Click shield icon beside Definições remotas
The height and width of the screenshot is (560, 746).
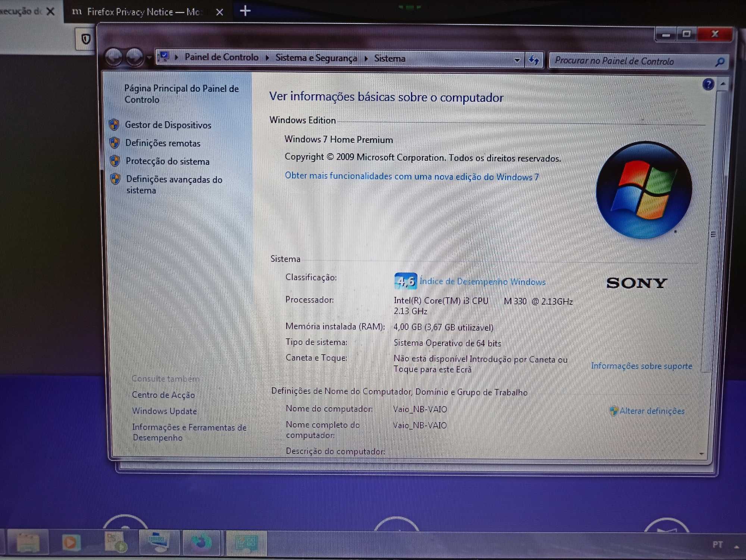(115, 142)
